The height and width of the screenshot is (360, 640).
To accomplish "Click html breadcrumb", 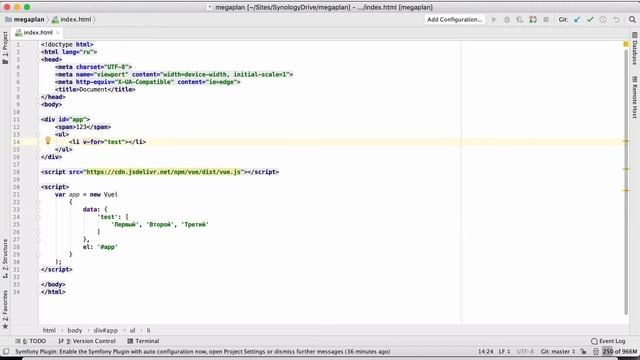I will click(49, 330).
